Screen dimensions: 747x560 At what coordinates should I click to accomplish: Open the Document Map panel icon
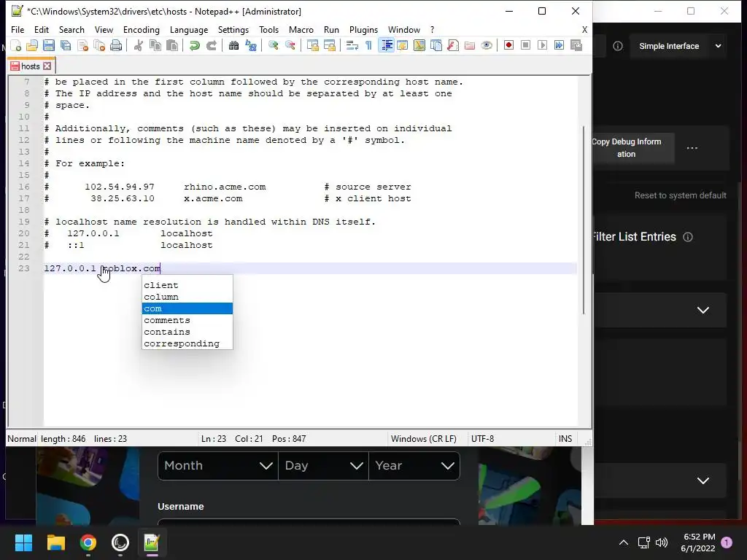coord(419,46)
